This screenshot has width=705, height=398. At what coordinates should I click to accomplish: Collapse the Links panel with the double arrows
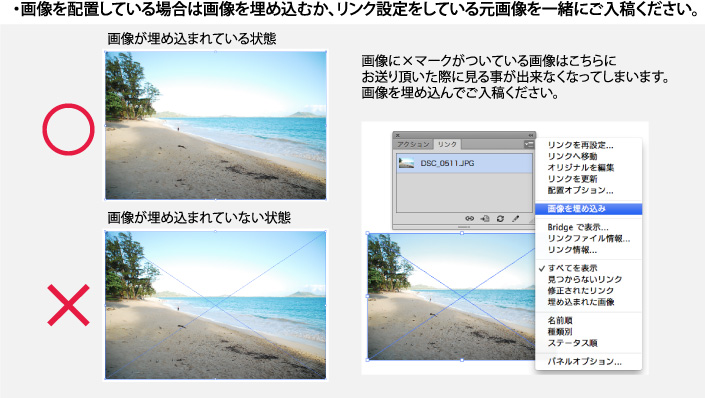(x=531, y=135)
